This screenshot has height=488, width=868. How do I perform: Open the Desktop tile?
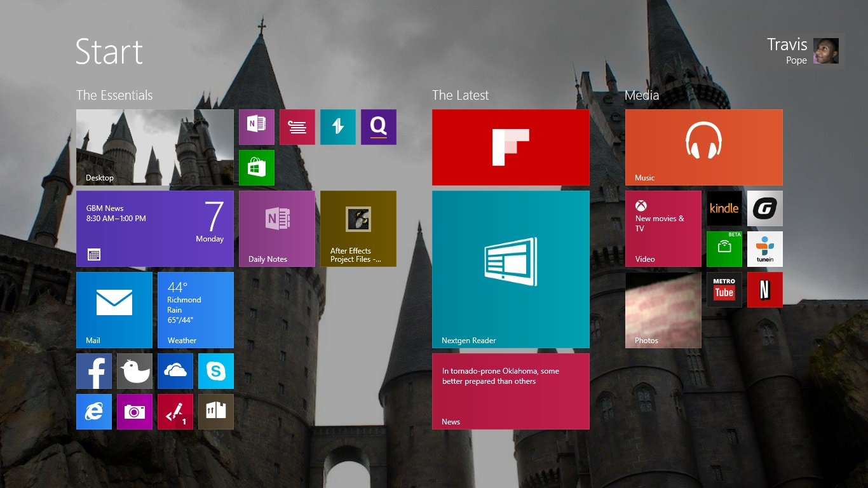point(155,147)
